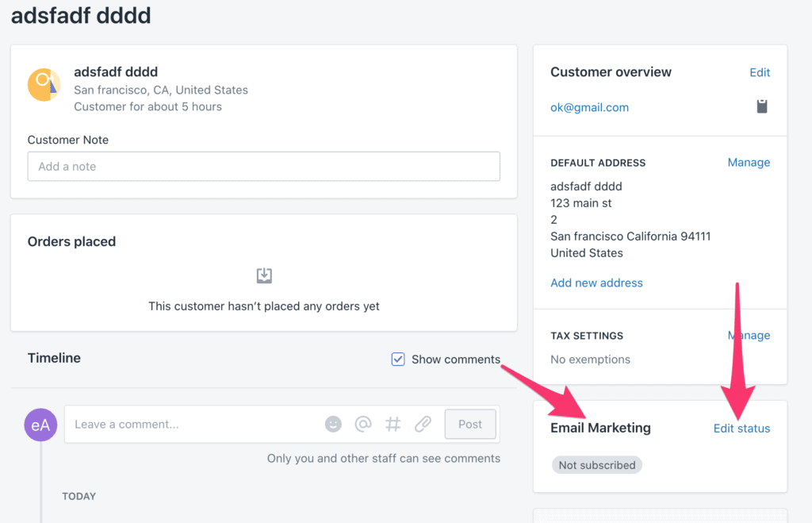Post the comment to the timeline
Screen dimensions: 812x523
point(469,424)
